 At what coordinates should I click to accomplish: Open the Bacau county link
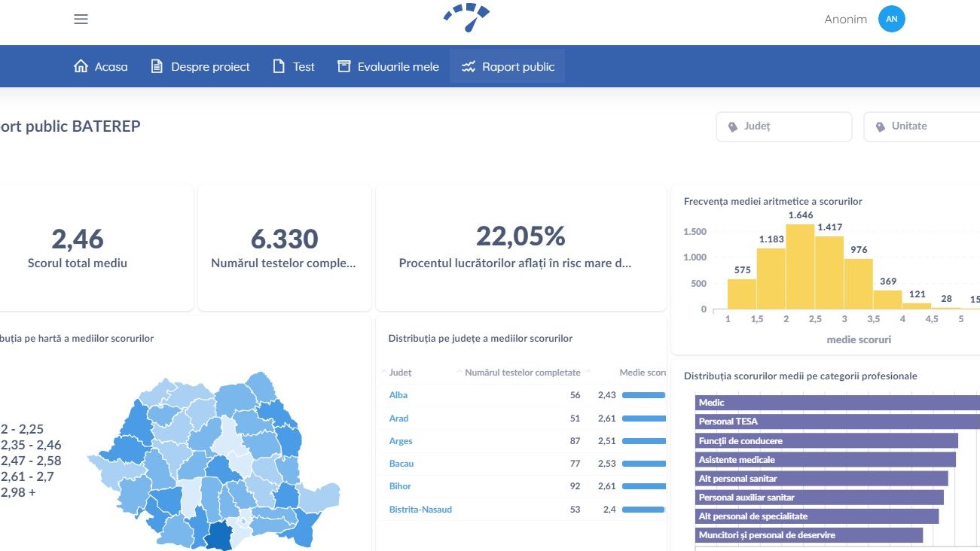coord(401,464)
